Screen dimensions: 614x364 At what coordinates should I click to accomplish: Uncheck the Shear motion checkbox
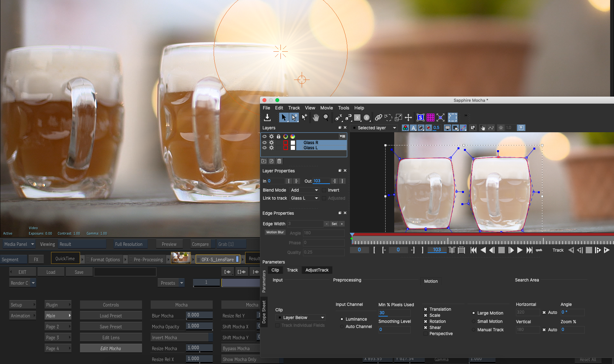[x=425, y=328]
